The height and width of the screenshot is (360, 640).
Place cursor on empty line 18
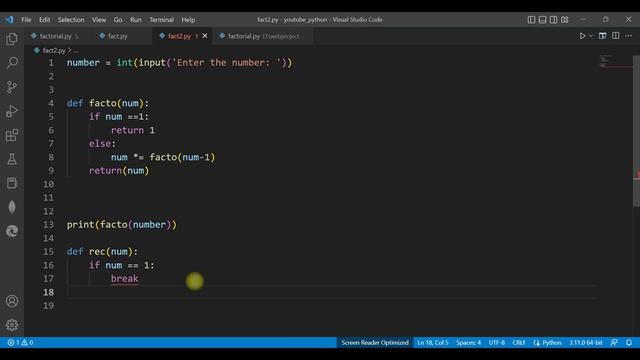tap(331, 292)
